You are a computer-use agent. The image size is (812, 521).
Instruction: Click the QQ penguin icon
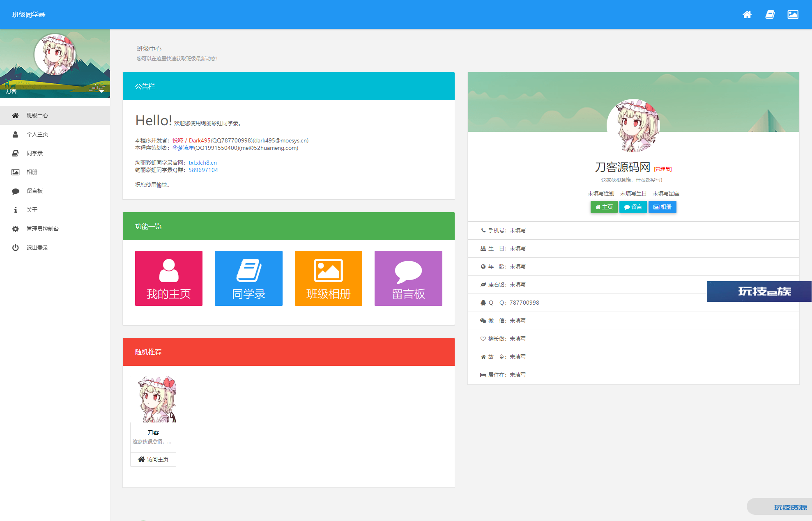[483, 303]
